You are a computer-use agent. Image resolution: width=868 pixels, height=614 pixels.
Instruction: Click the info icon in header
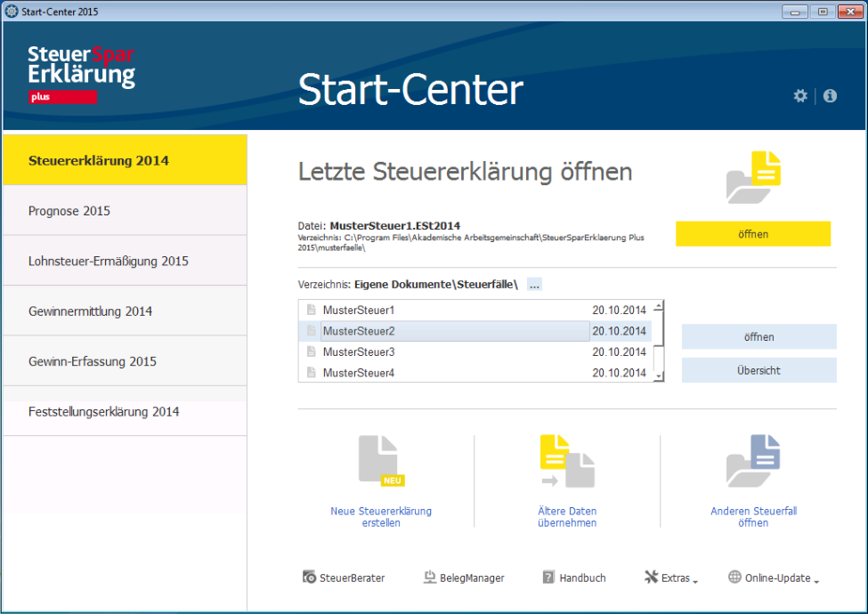pos(830,96)
